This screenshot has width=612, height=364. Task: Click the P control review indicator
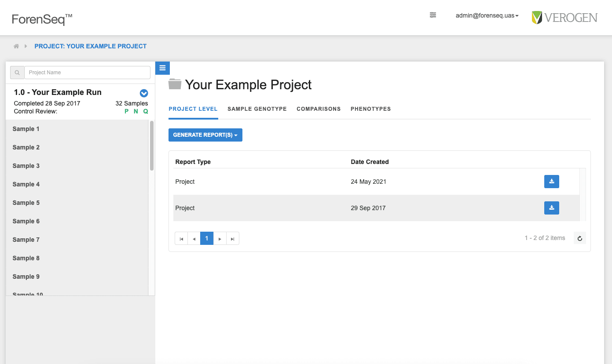tap(127, 111)
